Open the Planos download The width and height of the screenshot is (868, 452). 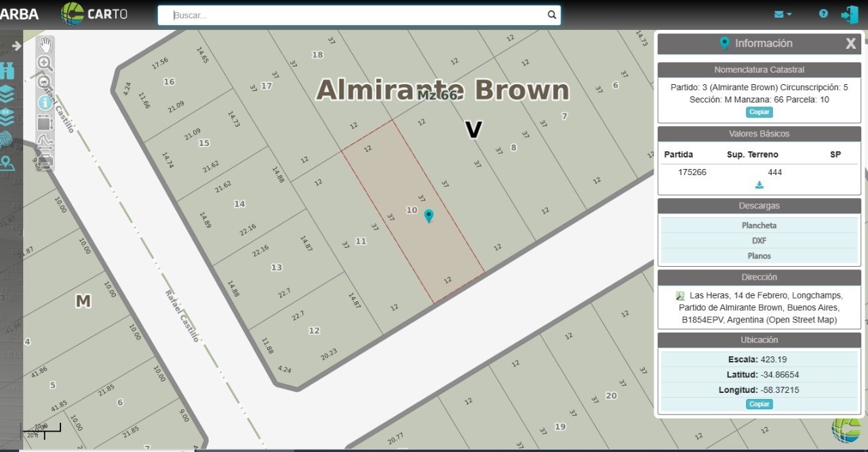tap(759, 256)
